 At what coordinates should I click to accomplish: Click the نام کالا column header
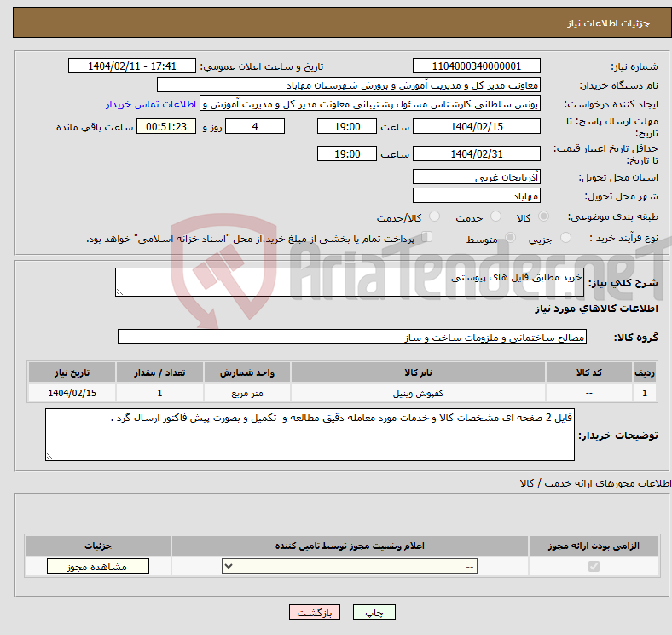tap(418, 372)
